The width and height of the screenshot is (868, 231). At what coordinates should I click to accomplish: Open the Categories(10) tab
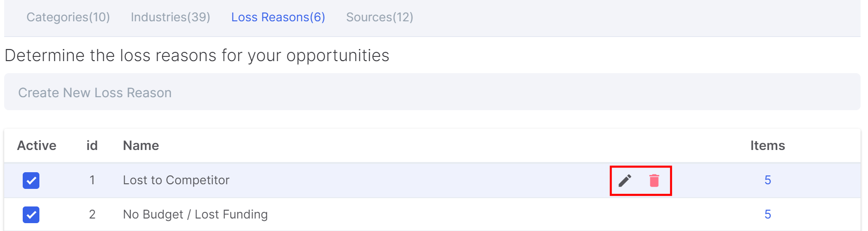tap(68, 17)
